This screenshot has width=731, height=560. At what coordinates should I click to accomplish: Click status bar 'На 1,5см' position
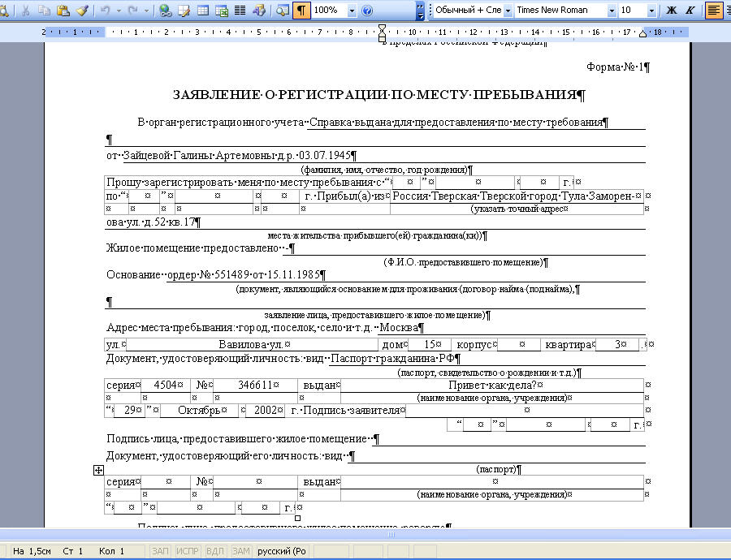point(32,551)
